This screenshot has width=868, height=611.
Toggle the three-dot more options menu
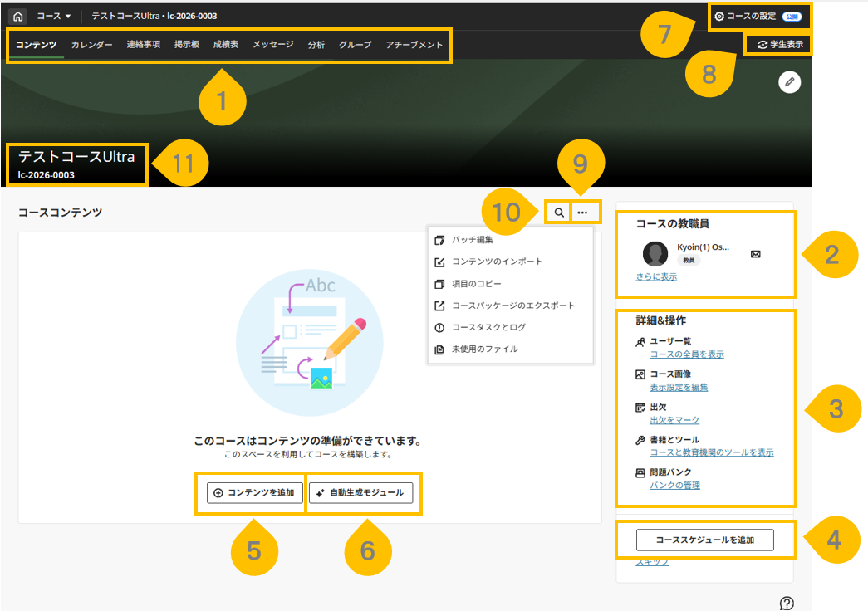[x=582, y=213]
